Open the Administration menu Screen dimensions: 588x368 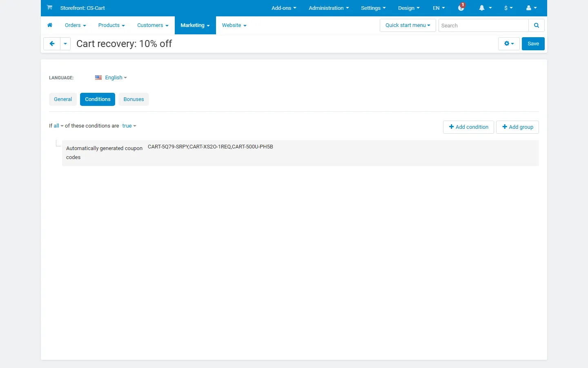click(x=329, y=8)
